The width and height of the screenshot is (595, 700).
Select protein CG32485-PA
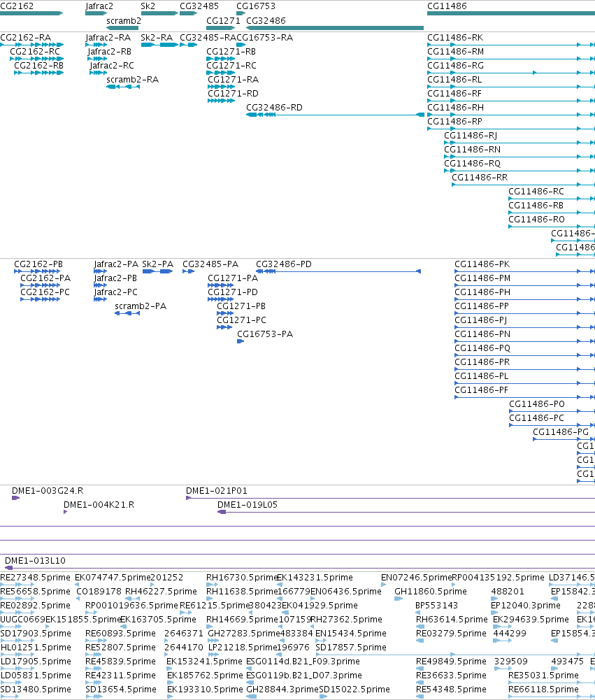point(210,264)
